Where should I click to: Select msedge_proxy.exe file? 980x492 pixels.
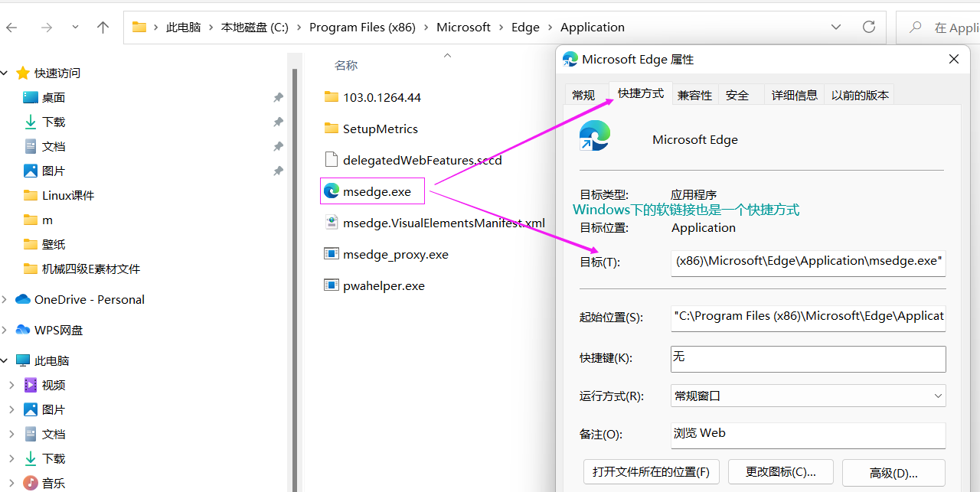click(396, 254)
